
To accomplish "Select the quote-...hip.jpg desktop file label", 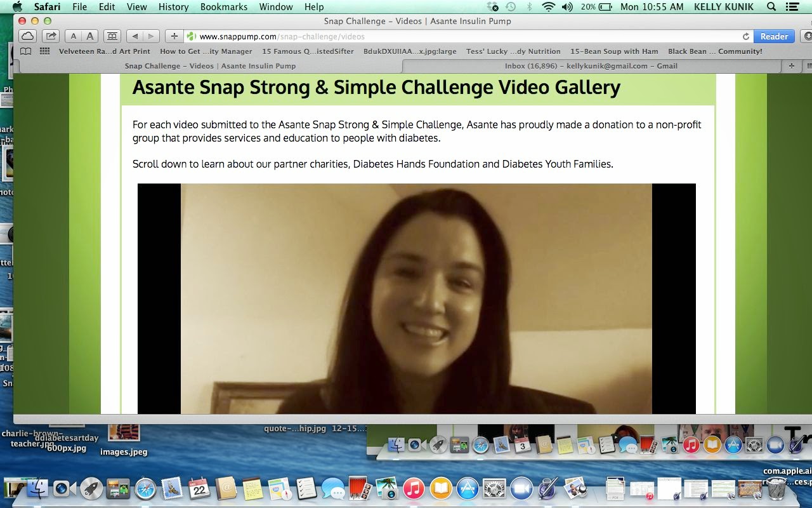I will click(295, 429).
